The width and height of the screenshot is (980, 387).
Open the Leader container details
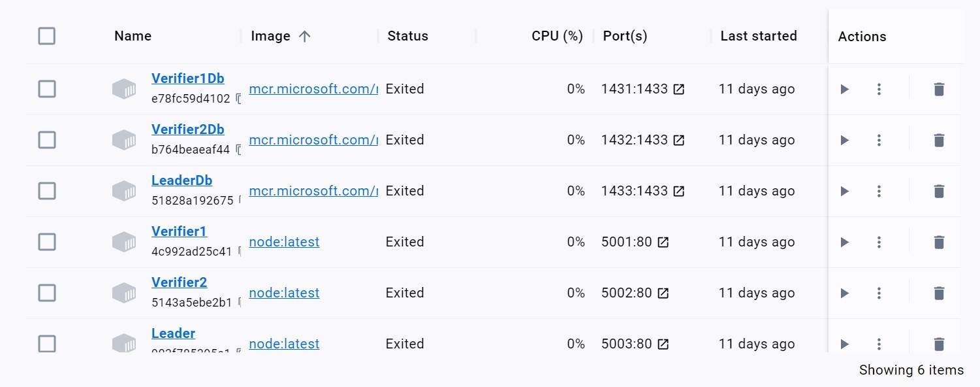pos(173,333)
